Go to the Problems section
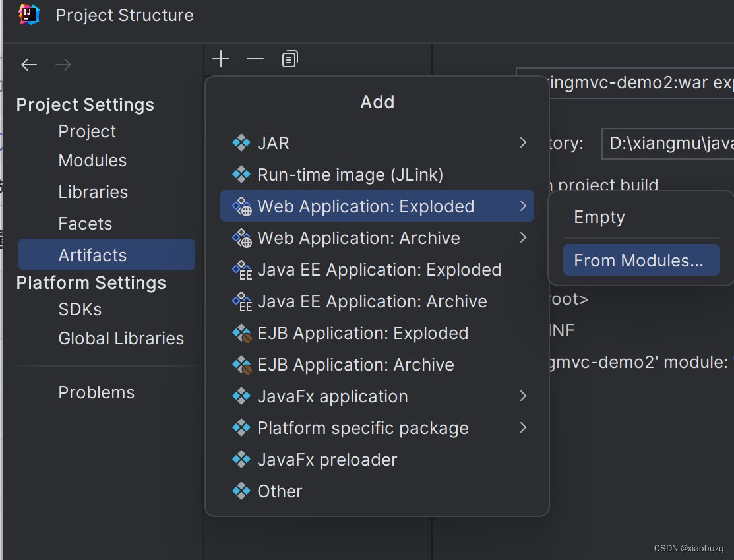This screenshot has width=734, height=560. pos(96,392)
